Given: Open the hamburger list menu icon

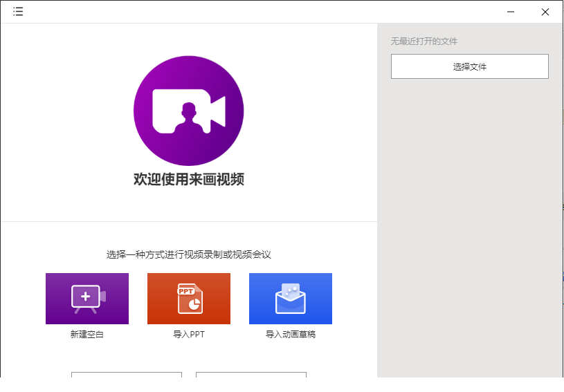Looking at the screenshot, I should pyautogui.click(x=18, y=12).
